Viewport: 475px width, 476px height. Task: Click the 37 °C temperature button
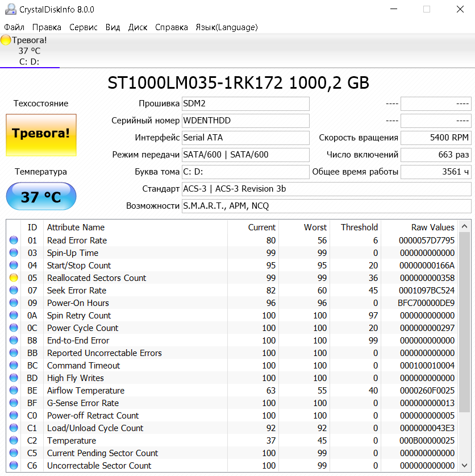(x=41, y=197)
